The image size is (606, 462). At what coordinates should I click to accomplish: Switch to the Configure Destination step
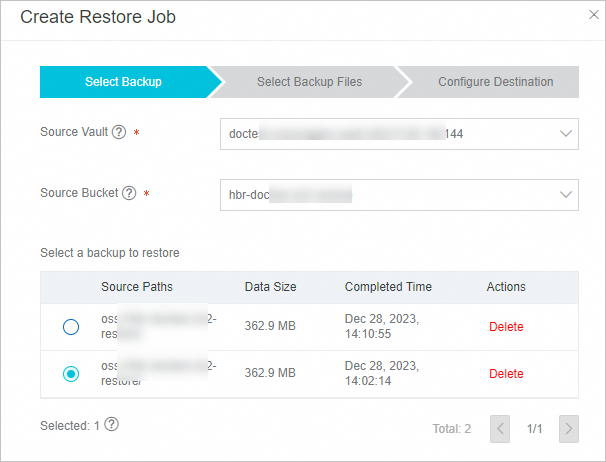point(495,82)
